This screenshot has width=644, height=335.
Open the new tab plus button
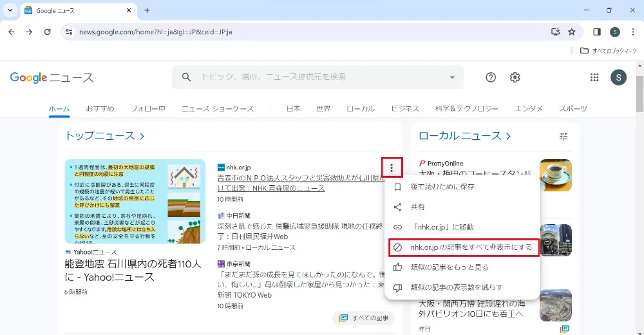click(147, 10)
